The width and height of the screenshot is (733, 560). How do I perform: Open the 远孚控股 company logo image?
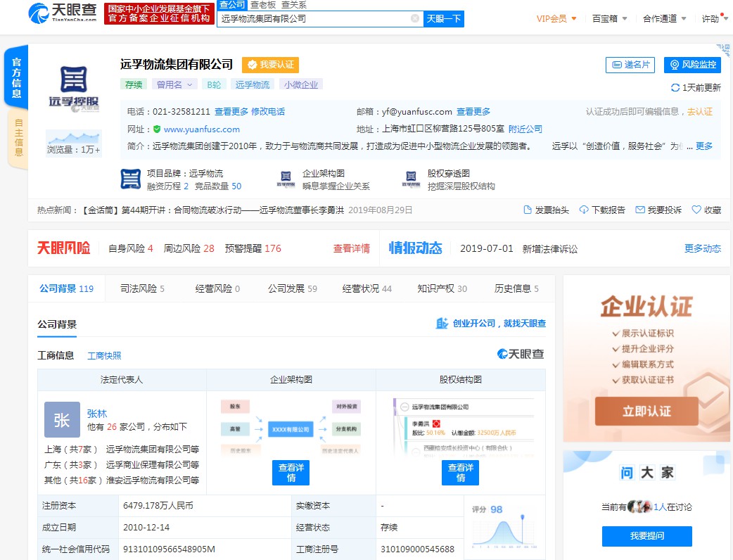pos(74,89)
